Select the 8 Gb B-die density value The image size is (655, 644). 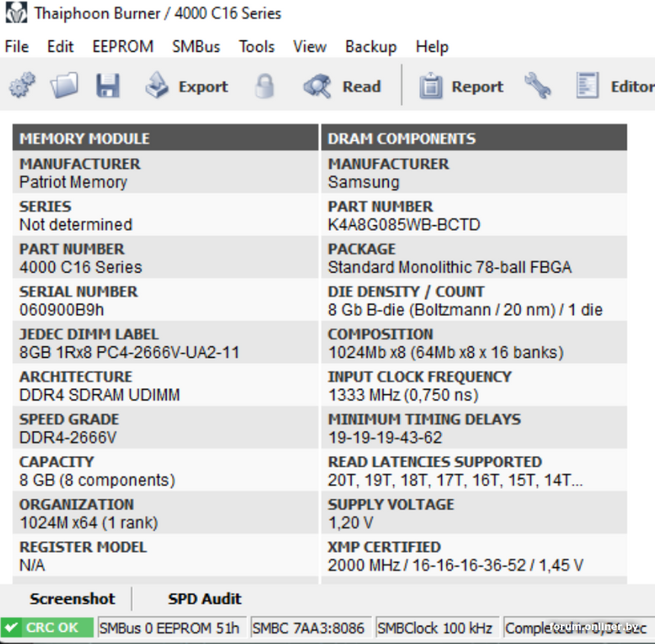pyautogui.click(x=465, y=310)
